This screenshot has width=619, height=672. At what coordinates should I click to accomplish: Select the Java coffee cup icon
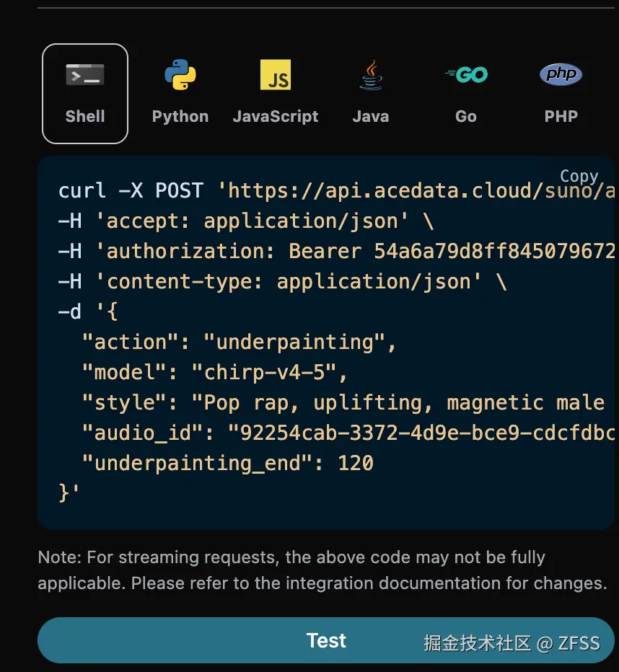pyautogui.click(x=371, y=74)
